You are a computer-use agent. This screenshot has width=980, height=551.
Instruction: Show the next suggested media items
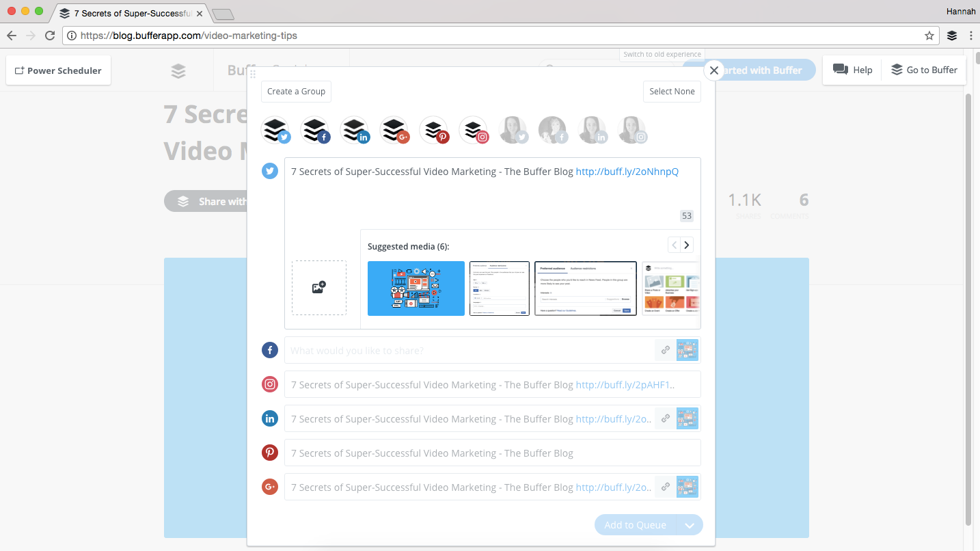tap(686, 244)
